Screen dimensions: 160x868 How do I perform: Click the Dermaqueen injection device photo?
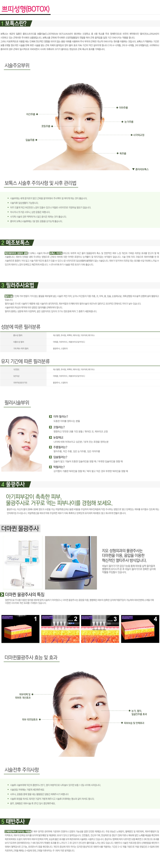[71, 562]
